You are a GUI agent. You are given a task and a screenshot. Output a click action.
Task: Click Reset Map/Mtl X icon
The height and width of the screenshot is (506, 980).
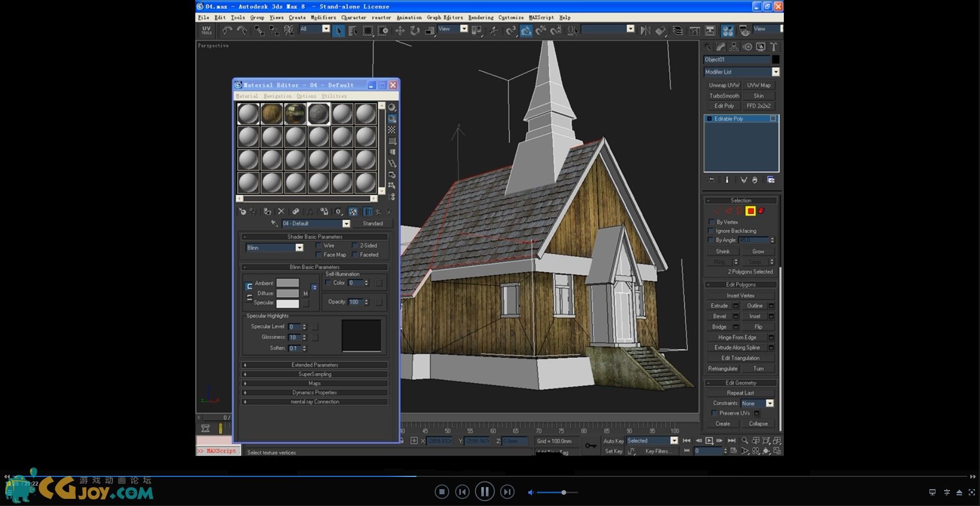281,211
